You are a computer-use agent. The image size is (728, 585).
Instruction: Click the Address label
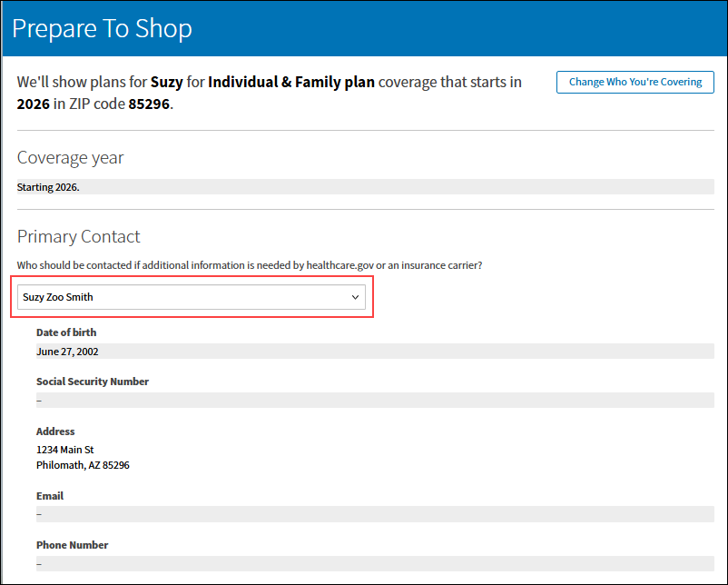tap(55, 431)
